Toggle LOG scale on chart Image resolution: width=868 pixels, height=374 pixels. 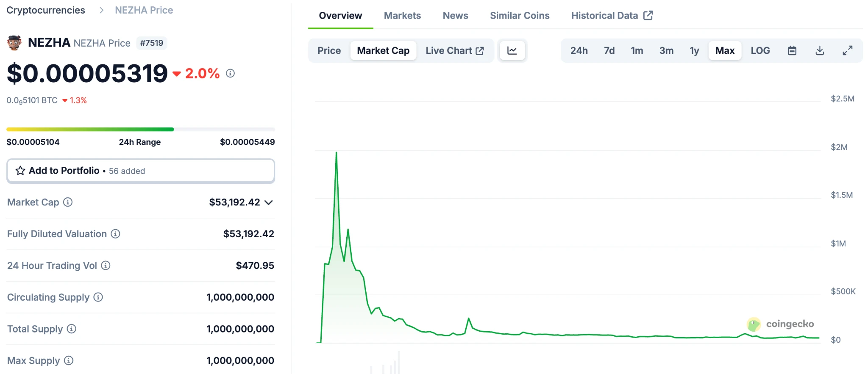pos(760,51)
